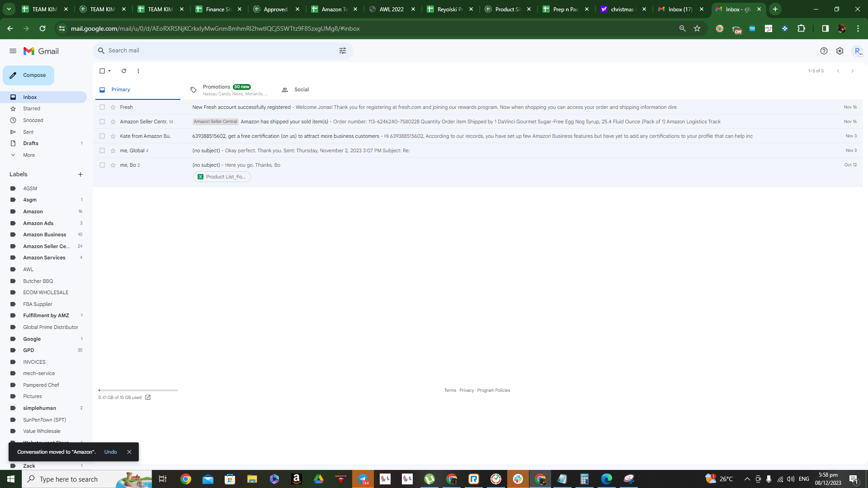Star the Kate from Amazon Business email
Viewport: 868px width, 488px height.
pos(113,136)
